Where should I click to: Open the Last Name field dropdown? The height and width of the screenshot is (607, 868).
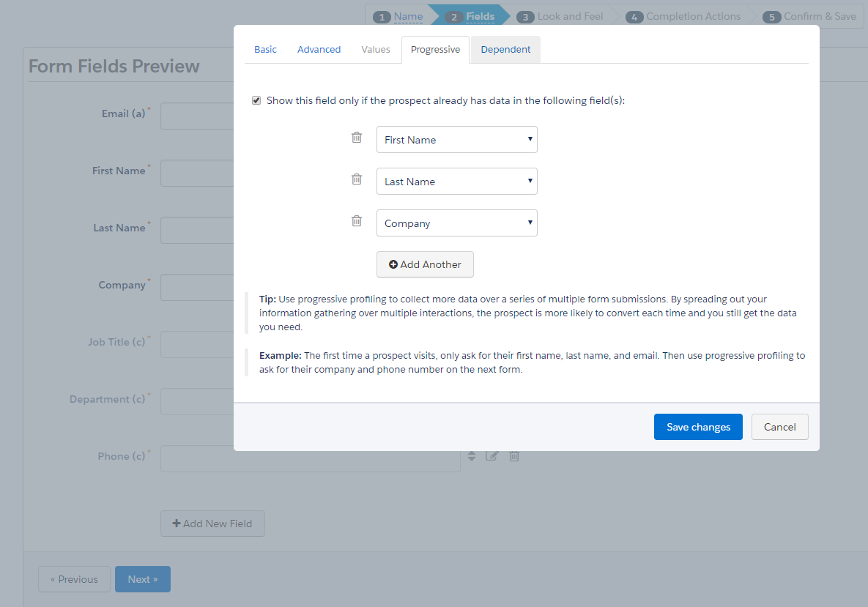coord(457,181)
